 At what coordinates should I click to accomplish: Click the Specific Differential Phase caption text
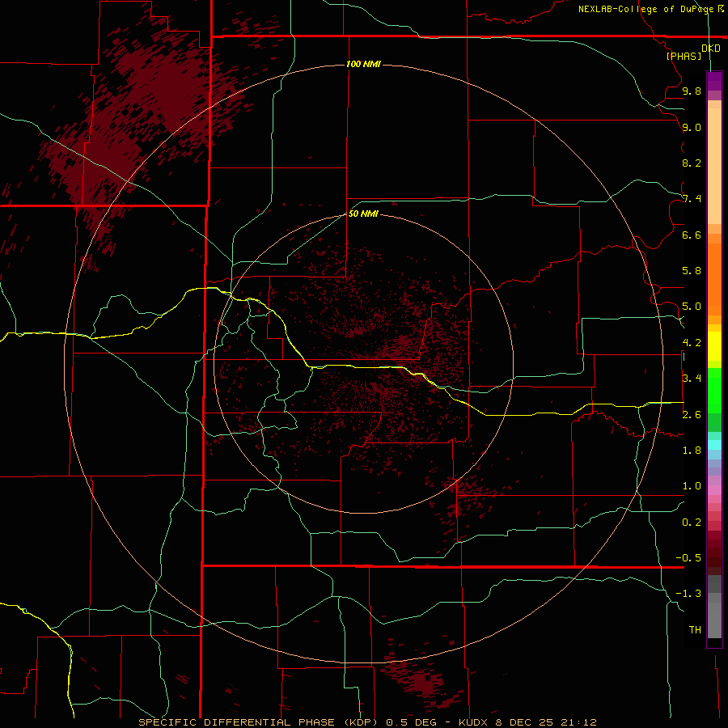pyautogui.click(x=367, y=722)
